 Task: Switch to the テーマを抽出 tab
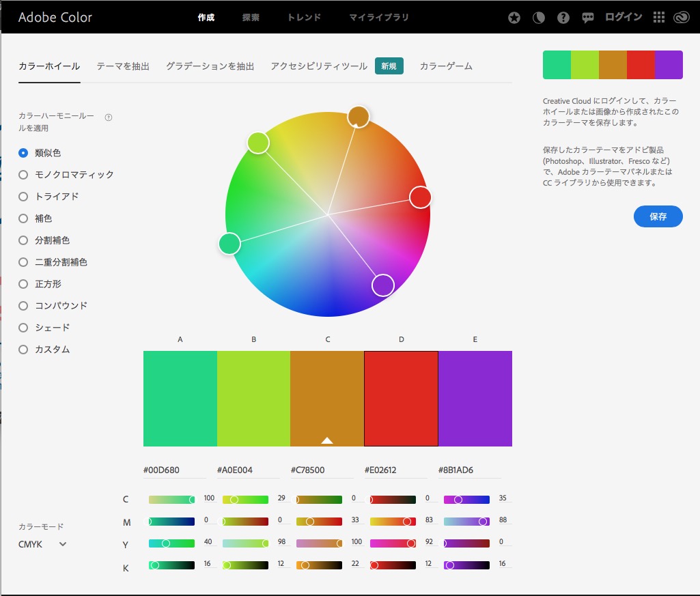tap(123, 66)
